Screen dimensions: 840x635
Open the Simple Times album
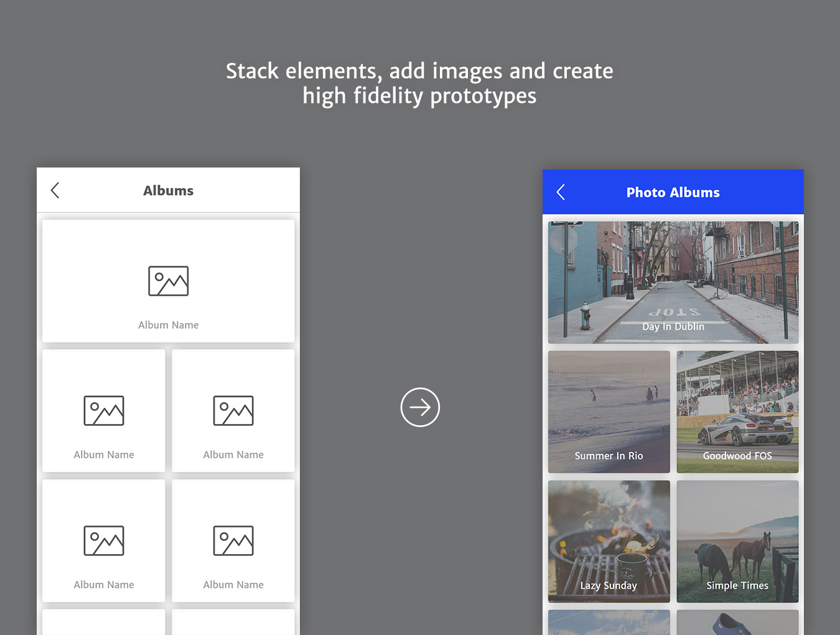point(737,540)
